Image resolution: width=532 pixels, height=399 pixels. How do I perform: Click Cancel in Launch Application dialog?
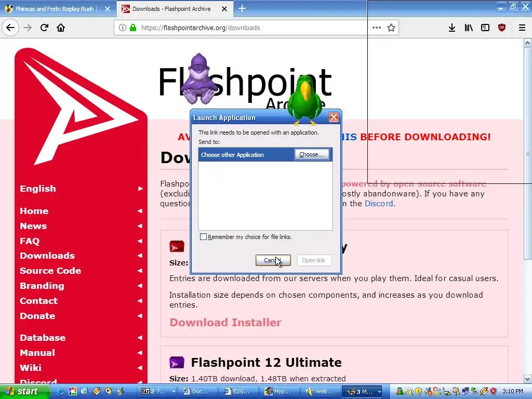pos(273,260)
